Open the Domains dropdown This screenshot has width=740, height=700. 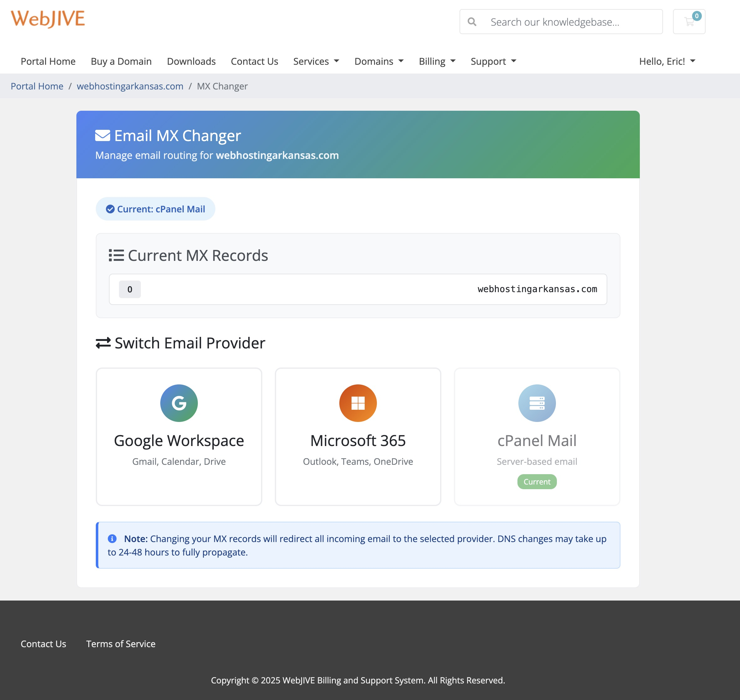click(378, 61)
